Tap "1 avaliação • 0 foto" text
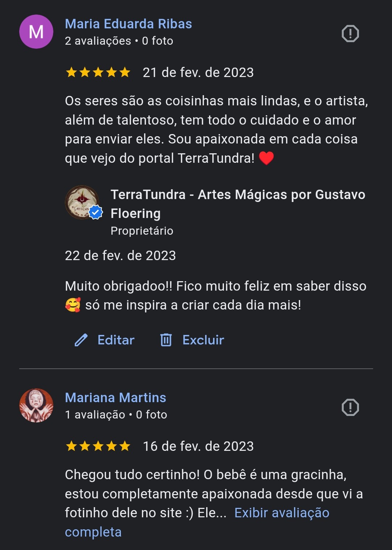Screen dimensions: 392x550 [x=116, y=415]
